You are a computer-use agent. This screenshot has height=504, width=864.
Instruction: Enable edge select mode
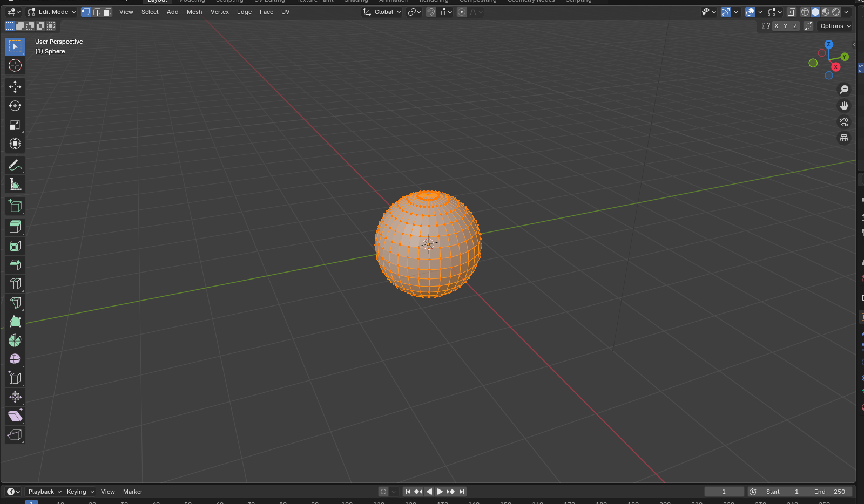pyautogui.click(x=97, y=12)
